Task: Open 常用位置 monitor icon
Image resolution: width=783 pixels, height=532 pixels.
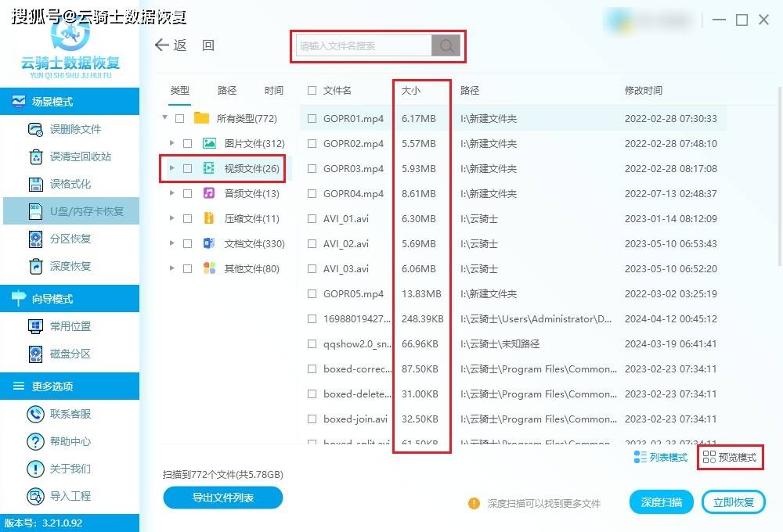Action: click(x=35, y=326)
